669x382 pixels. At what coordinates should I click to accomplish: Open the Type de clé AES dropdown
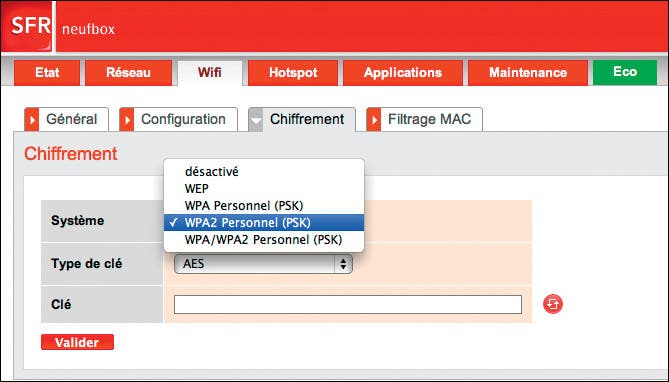[263, 264]
